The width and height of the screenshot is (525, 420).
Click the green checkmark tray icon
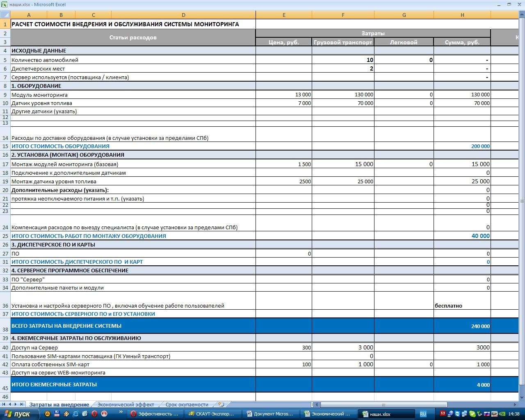(x=472, y=414)
